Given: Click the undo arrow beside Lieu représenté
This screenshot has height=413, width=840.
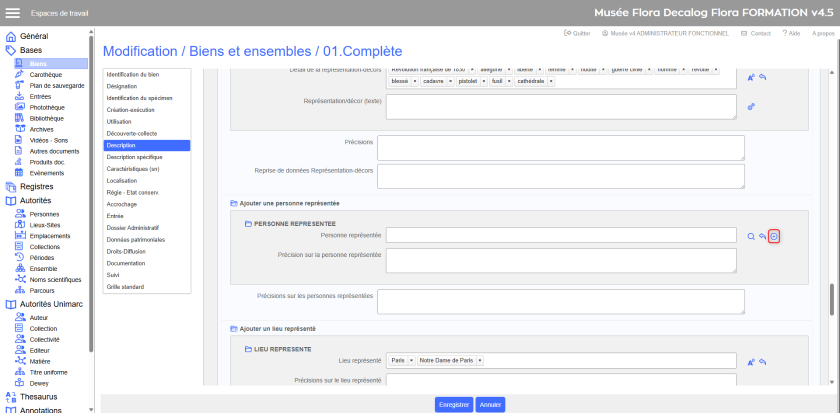Looking at the screenshot, I should (762, 361).
